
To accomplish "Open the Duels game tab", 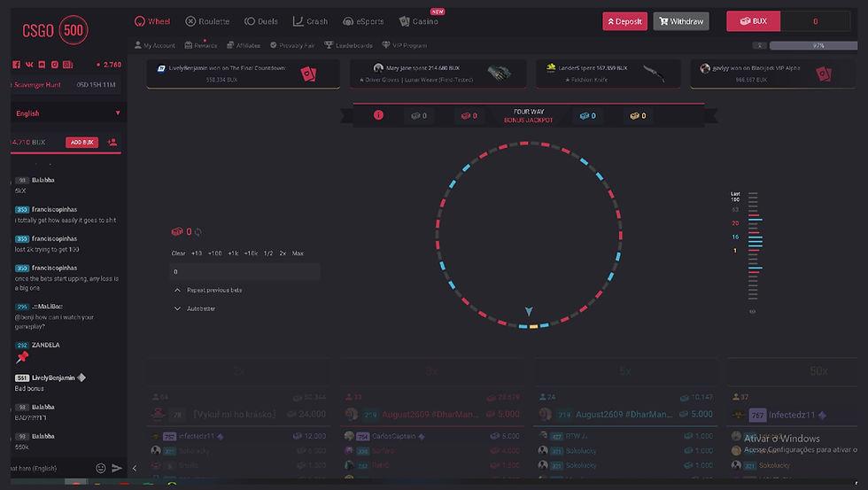I will point(261,21).
